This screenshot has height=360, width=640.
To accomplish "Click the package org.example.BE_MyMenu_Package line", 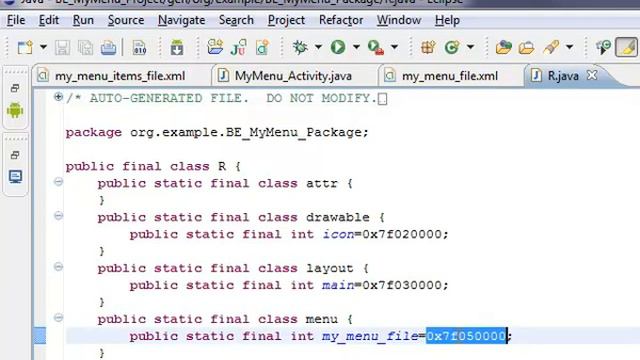I will (217, 133).
